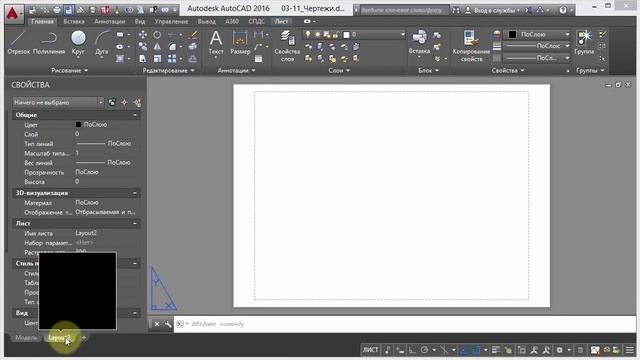Click the wrench customize icon by command line

[x=168, y=324]
